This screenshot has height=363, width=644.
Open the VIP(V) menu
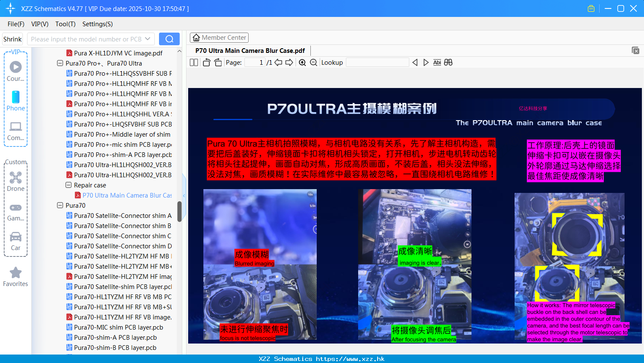pos(40,24)
